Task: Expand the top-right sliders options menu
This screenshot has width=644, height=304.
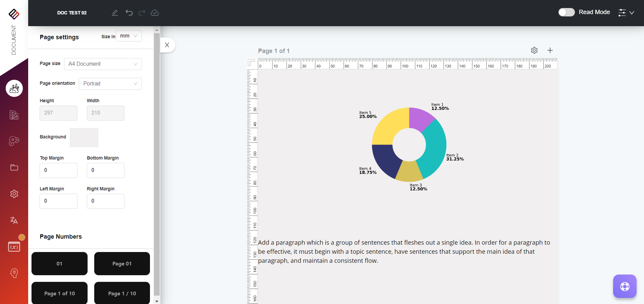Action: pyautogui.click(x=626, y=12)
